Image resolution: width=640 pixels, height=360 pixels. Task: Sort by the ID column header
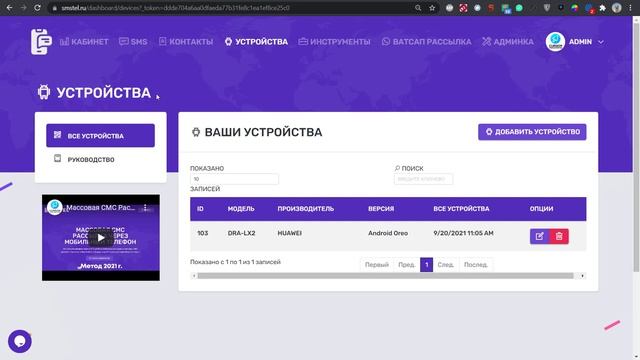200,209
